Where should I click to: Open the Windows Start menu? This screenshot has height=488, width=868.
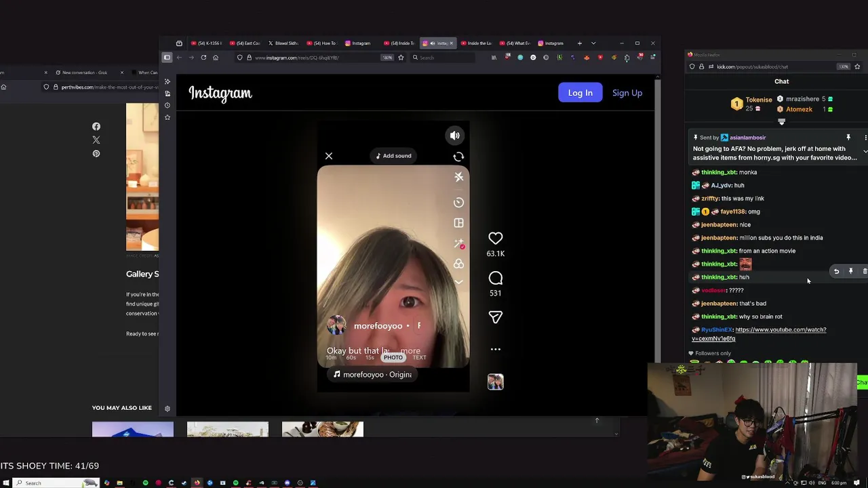point(6,483)
